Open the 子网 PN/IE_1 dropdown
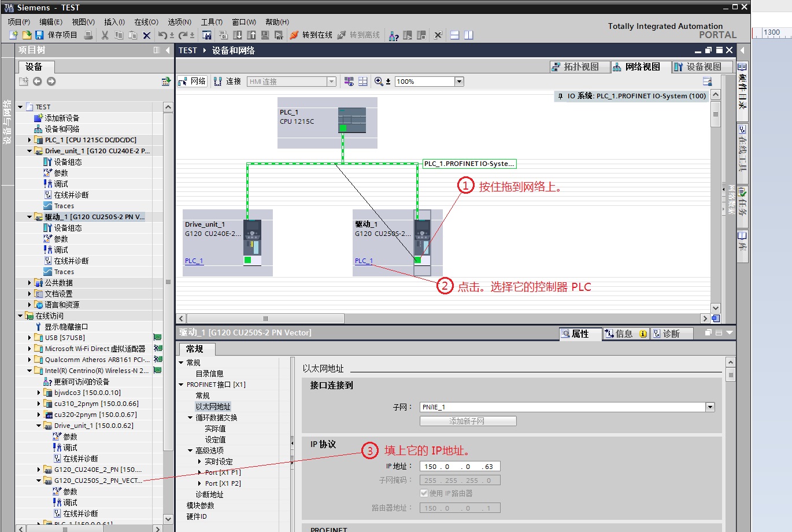792x532 pixels. pyautogui.click(x=710, y=407)
